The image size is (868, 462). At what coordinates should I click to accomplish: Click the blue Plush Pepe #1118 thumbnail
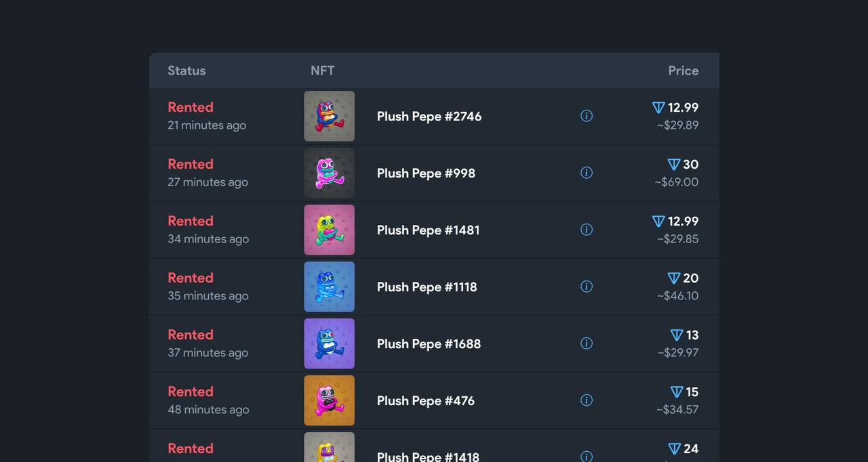[329, 287]
